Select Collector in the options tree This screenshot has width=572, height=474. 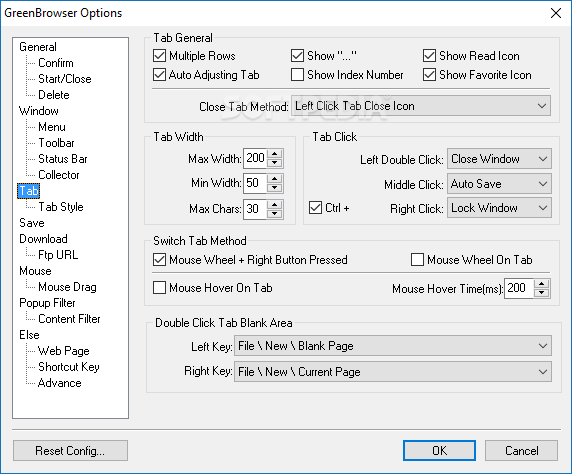pos(59,175)
